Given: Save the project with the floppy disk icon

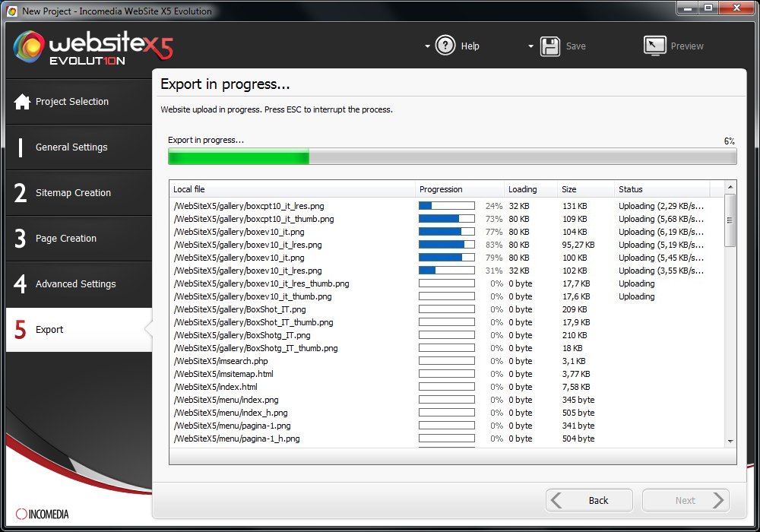Looking at the screenshot, I should pos(550,46).
